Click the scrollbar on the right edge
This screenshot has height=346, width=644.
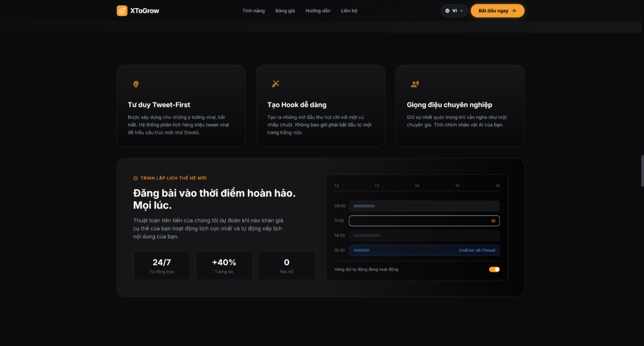point(641,172)
